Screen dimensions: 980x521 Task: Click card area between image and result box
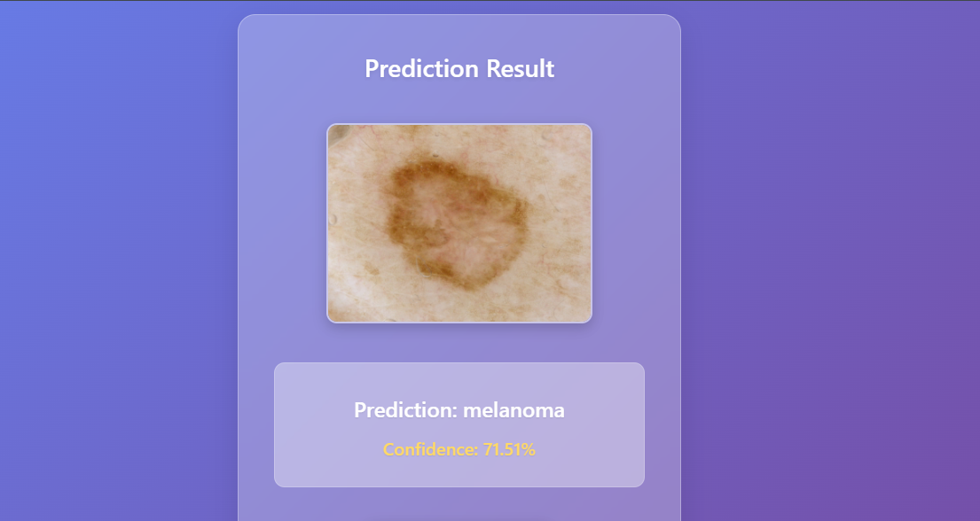click(459, 342)
